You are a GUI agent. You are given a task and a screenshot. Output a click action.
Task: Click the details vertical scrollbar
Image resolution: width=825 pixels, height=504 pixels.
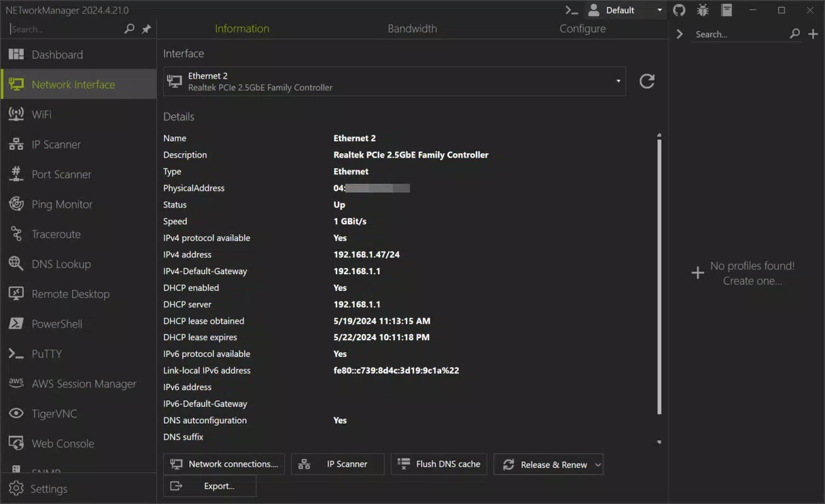pyautogui.click(x=659, y=277)
